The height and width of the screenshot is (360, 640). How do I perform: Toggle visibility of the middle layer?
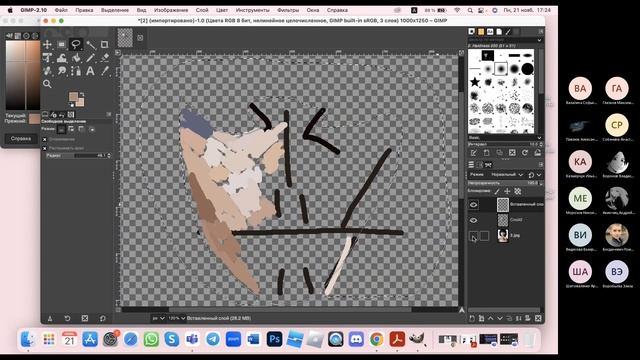point(473,220)
